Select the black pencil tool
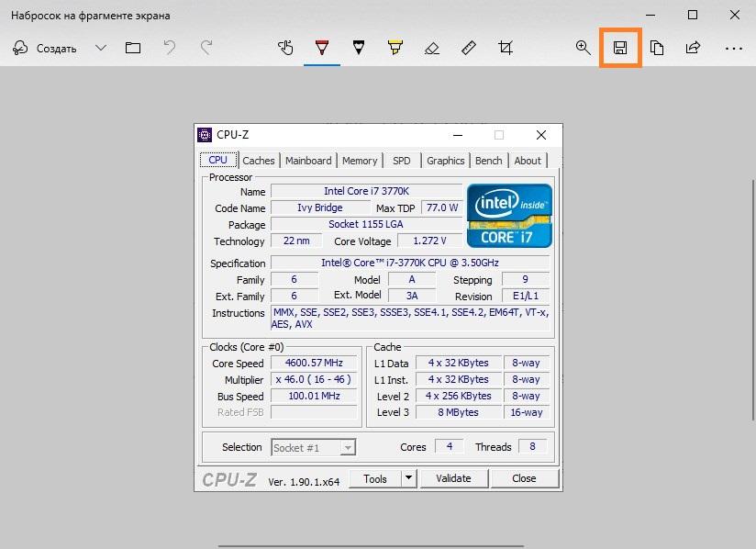The width and height of the screenshot is (756, 549). pos(359,48)
